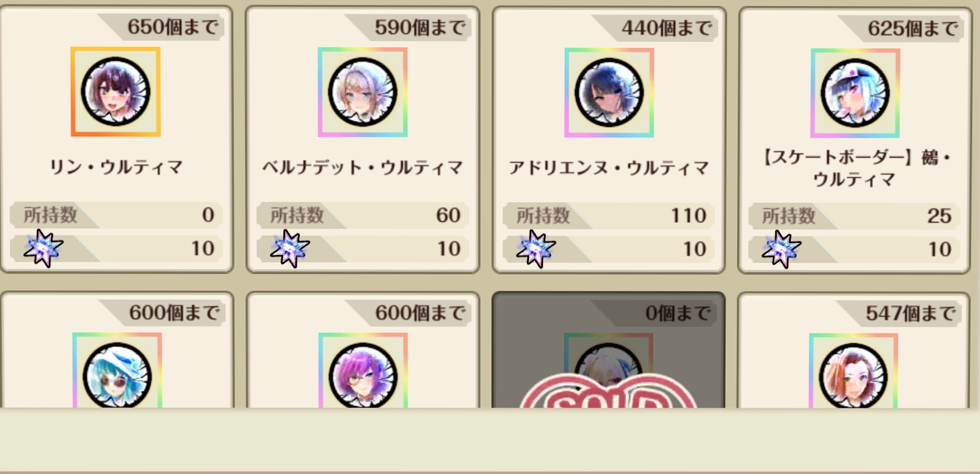Open the ベルナデット・ウルティマ item name
980x474 pixels.
(362, 168)
